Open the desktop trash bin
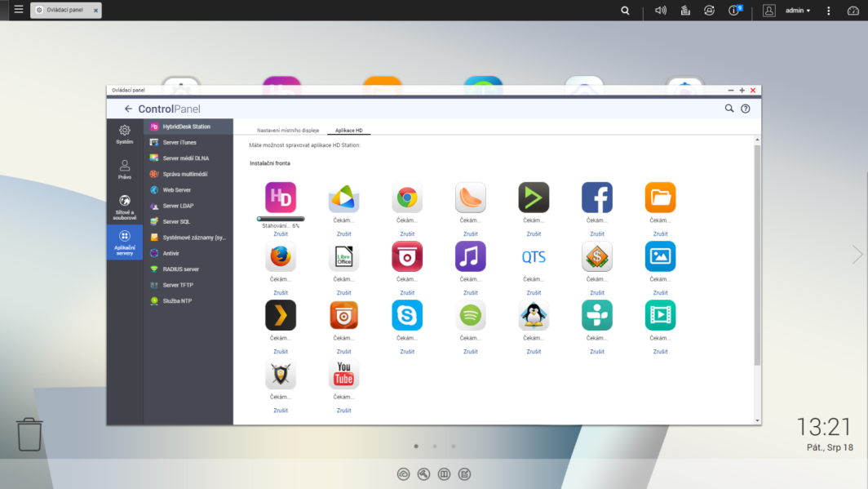868x489 pixels. pos(29,434)
